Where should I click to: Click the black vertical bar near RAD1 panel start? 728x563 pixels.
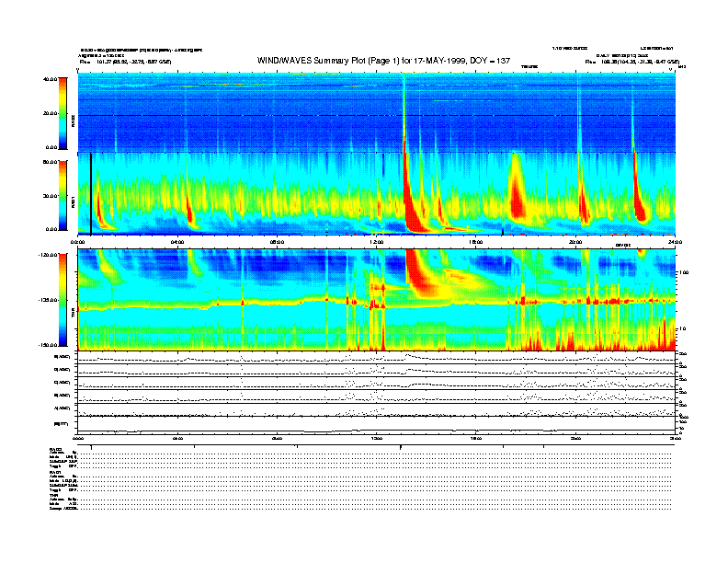point(90,194)
